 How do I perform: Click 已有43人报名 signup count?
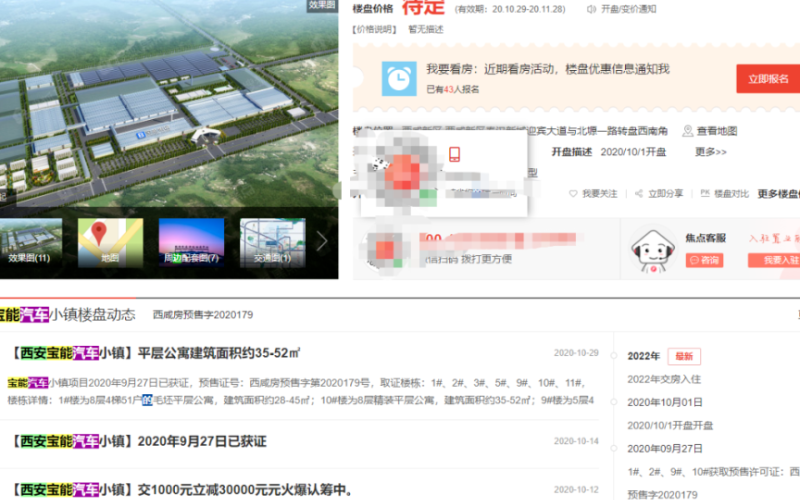pyautogui.click(x=453, y=89)
